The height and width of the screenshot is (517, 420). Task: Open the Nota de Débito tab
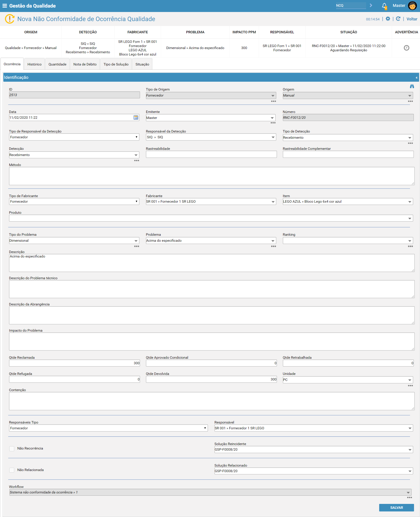coord(85,64)
